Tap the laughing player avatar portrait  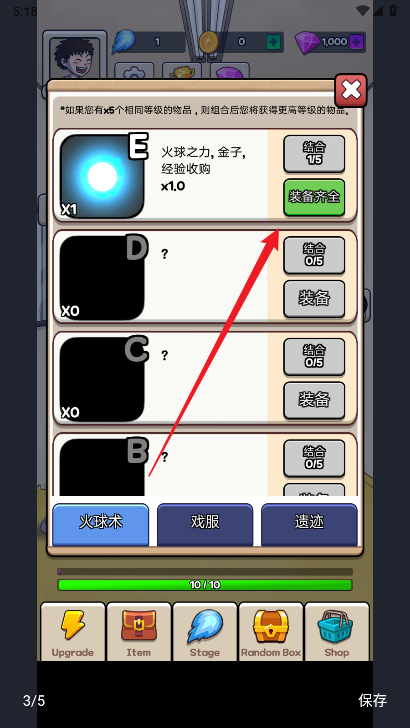(x=74, y=58)
